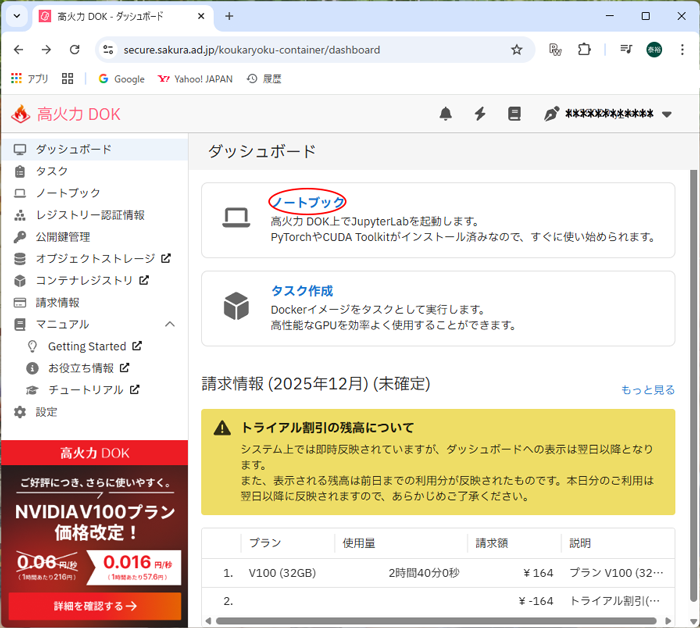
Task: Open Google bookmark
Action: tap(121, 79)
